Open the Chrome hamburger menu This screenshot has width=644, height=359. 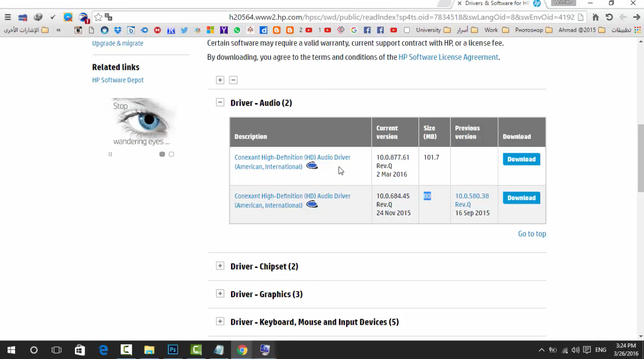pos(8,17)
